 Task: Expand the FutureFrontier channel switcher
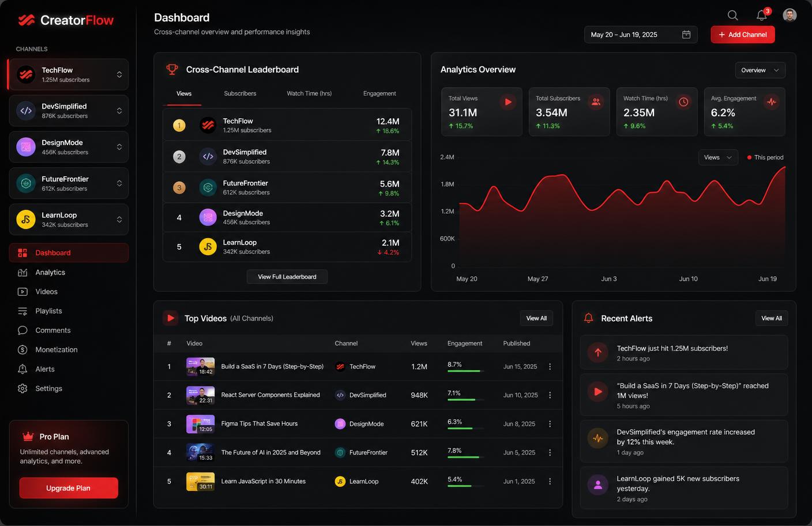point(119,183)
